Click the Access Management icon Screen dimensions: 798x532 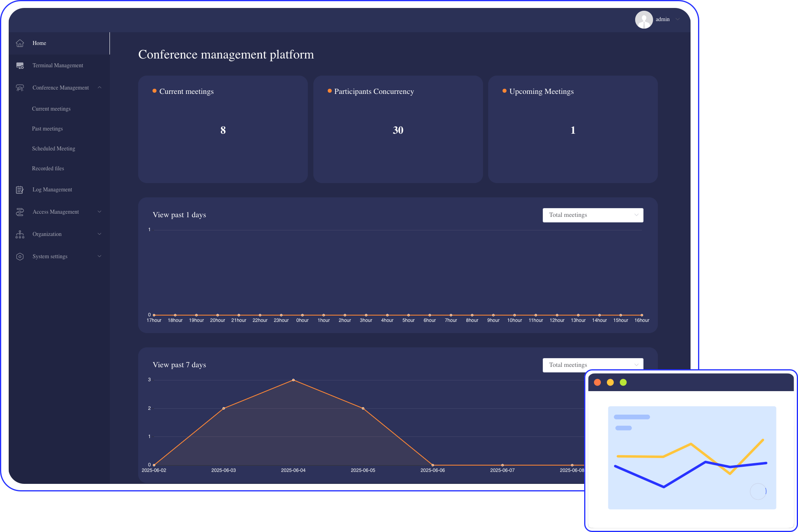point(20,212)
